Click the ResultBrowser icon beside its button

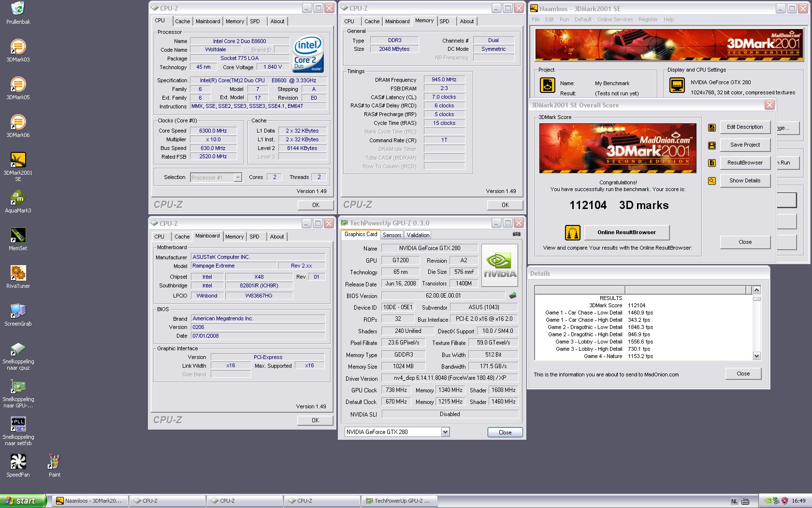[712, 163]
